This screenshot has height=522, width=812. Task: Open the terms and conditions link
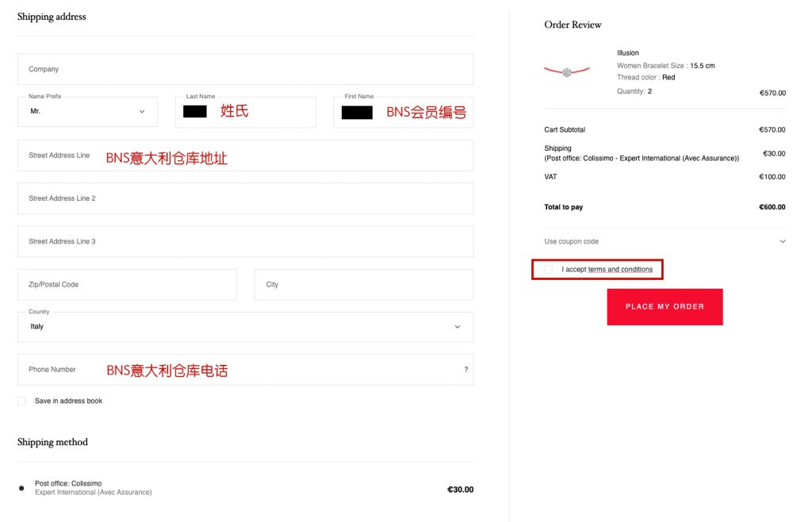(620, 269)
